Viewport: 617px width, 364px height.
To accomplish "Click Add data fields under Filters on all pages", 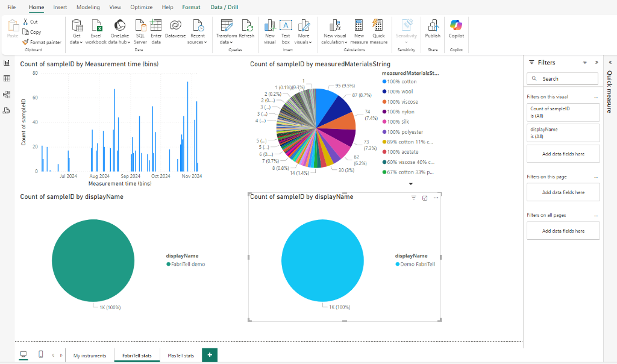I will click(x=563, y=231).
